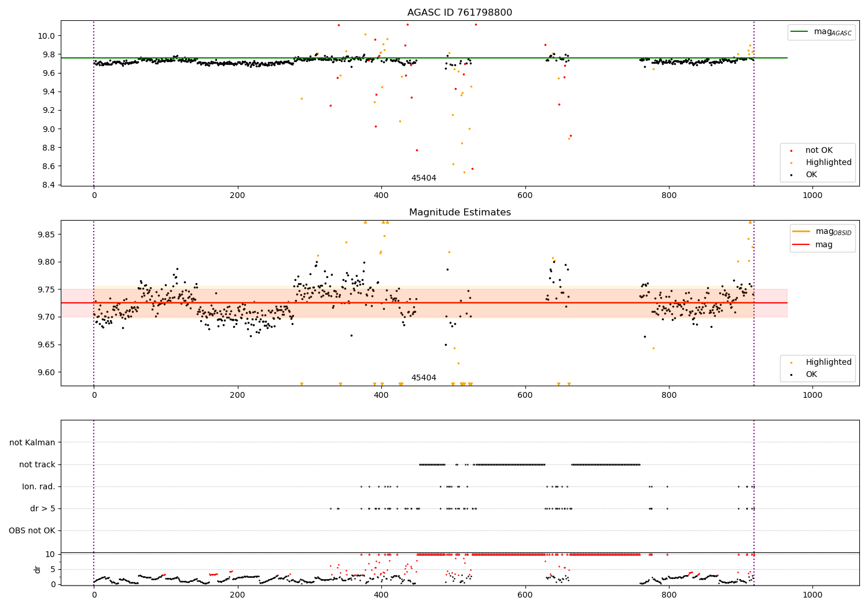Click the 600 x-axis tick under Magnitude Estimates plot
Viewport: 868px width, 608px height.
coord(525,395)
